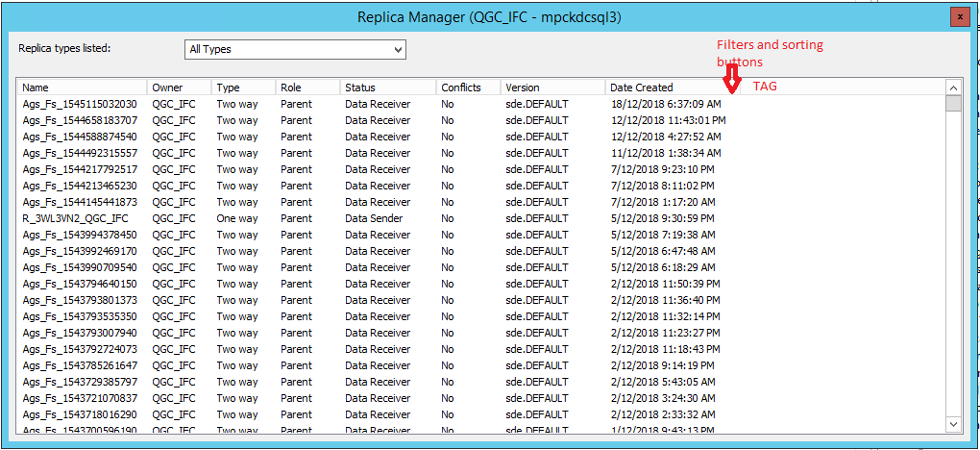Click the scrollbar down arrow
The height and width of the screenshot is (450, 980).
pyautogui.click(x=953, y=424)
